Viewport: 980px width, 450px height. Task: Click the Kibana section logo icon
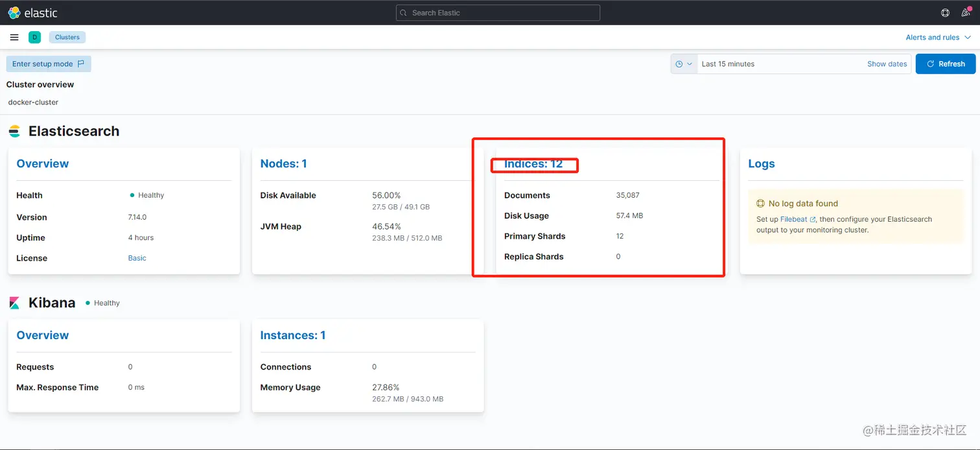click(x=14, y=303)
